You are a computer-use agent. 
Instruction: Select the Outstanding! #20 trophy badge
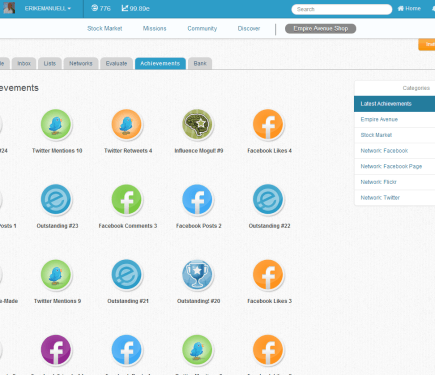click(x=197, y=275)
